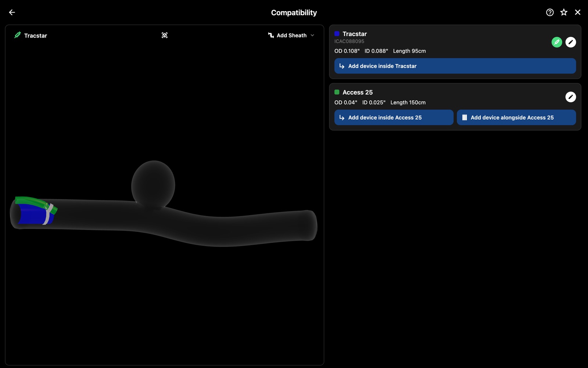Select the Access 25 device title
588x368 pixels.
(358, 92)
